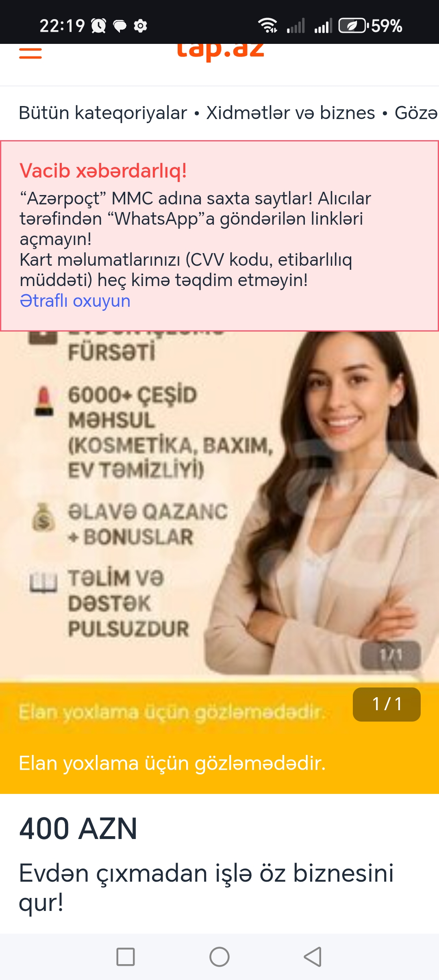This screenshot has height=980, width=439.
Task: Tap the money bag icon in the ad
Action: (x=43, y=517)
